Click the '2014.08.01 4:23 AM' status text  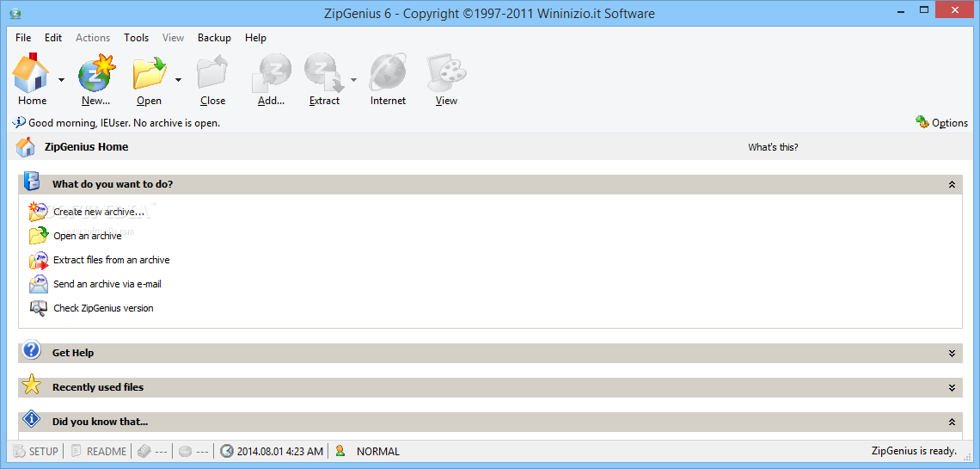[280, 452]
